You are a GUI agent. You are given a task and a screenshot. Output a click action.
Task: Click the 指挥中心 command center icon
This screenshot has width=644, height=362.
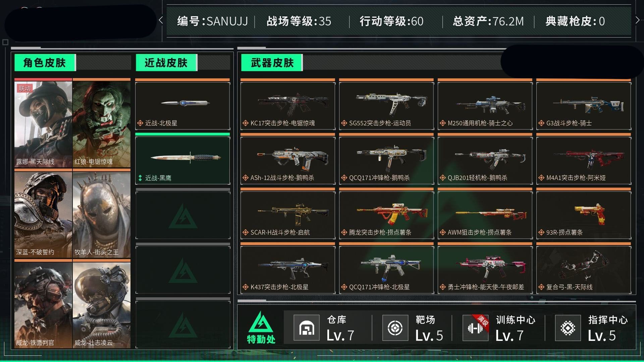568,328
